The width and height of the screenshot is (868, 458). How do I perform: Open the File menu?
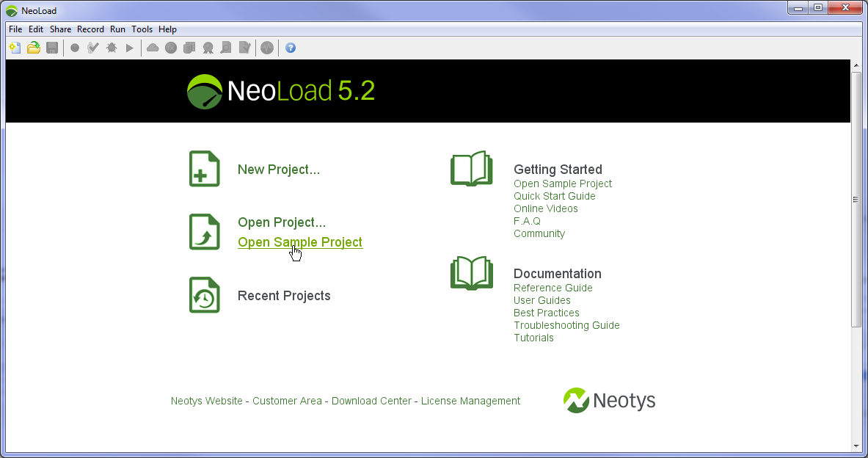[15, 29]
